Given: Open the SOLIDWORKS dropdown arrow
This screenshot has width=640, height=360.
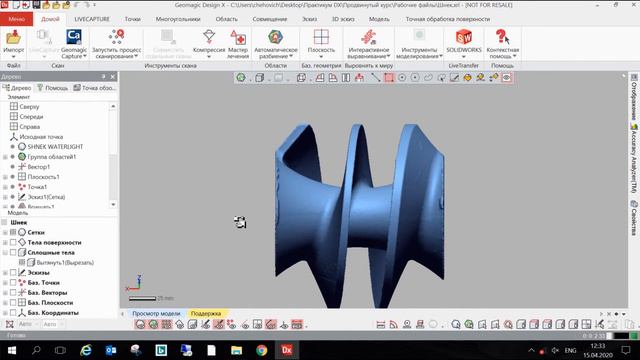Looking at the screenshot, I should 464,57.
